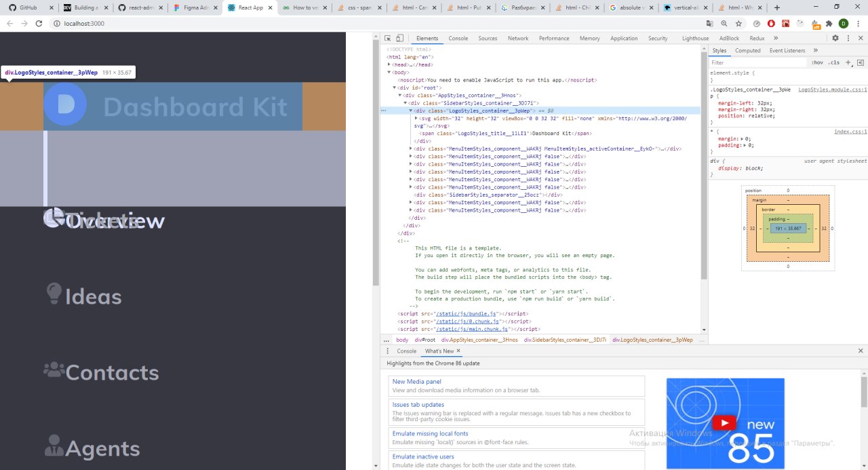This screenshot has width=868, height=470.
Task: Open the puzzle-piece extensions menu
Action: (x=829, y=23)
